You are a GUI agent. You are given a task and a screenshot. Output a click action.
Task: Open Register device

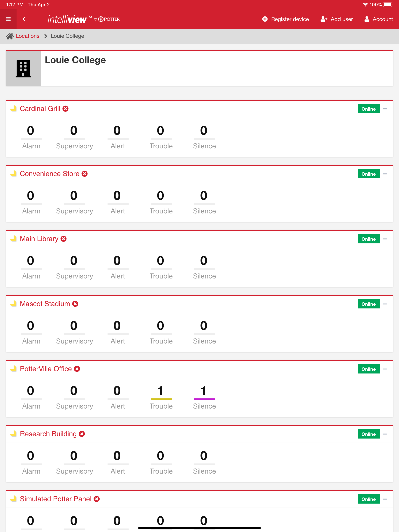[x=285, y=19]
